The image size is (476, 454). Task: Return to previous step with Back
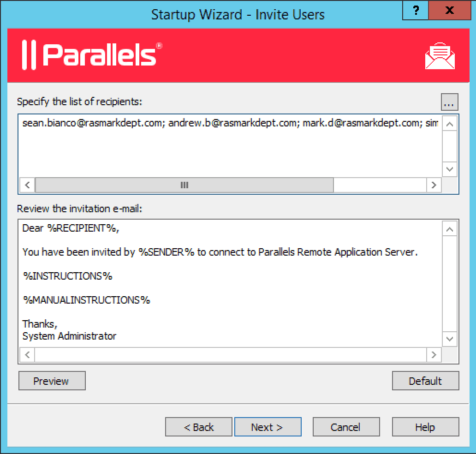198,427
